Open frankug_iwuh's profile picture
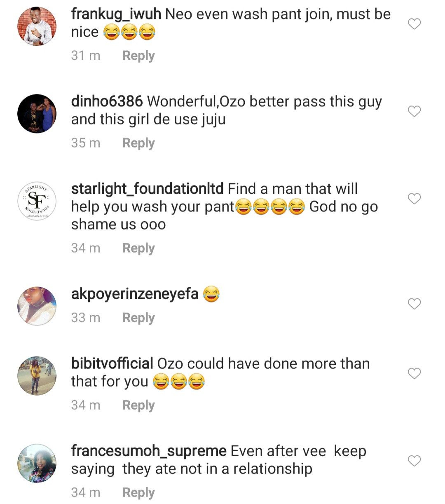This screenshot has width=445, height=504. click(37, 26)
